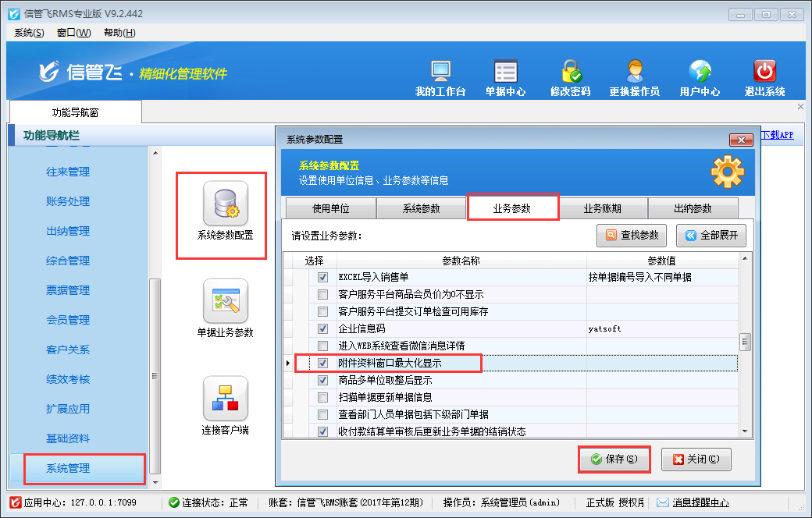Open 单据业务参数 icon
The width and height of the screenshot is (812, 518).
tap(225, 301)
